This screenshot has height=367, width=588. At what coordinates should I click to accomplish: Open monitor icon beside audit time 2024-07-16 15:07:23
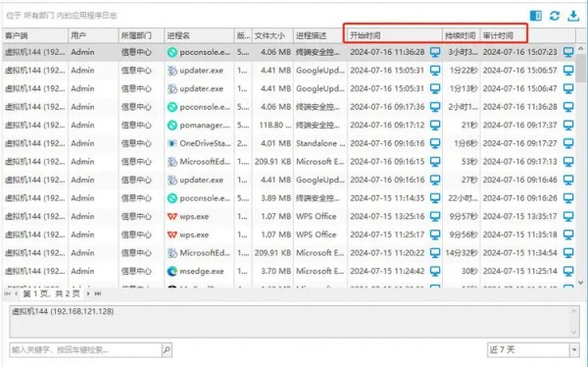(568, 52)
